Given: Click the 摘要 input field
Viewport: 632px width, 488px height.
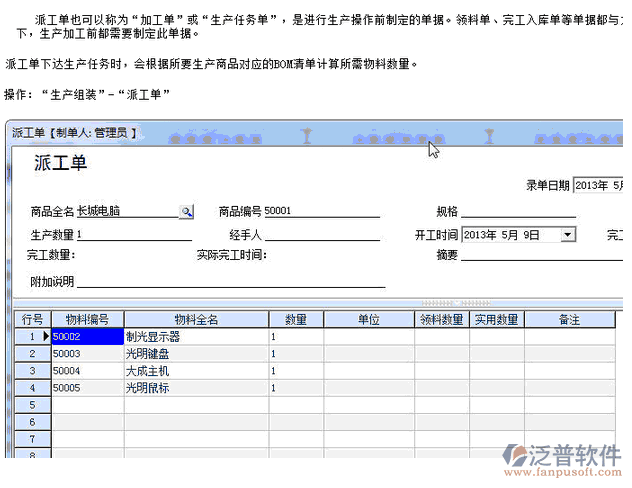Looking at the screenshot, I should coord(530,256).
